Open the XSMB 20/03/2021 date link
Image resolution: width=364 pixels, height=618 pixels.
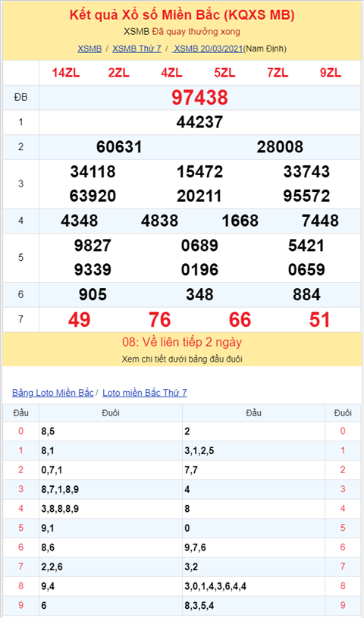[x=208, y=49]
